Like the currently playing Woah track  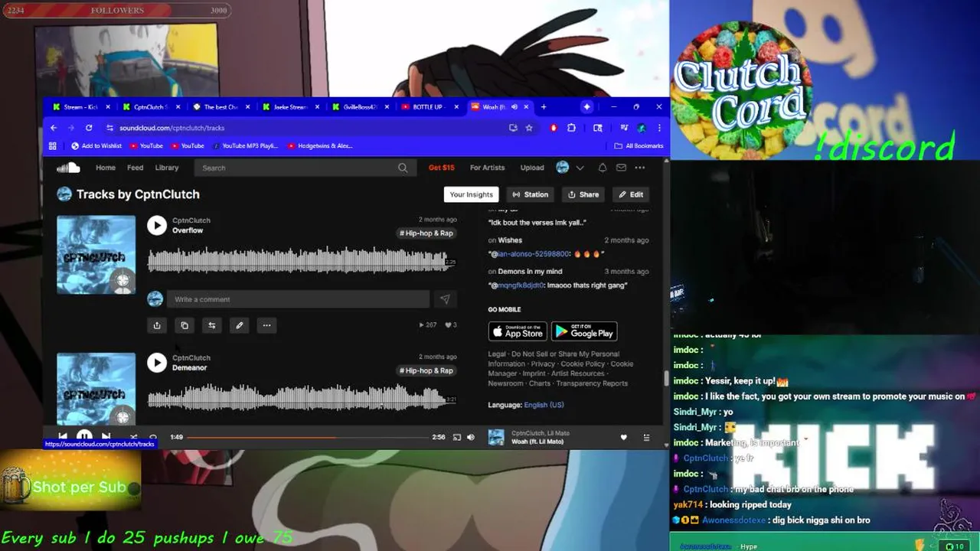623,437
